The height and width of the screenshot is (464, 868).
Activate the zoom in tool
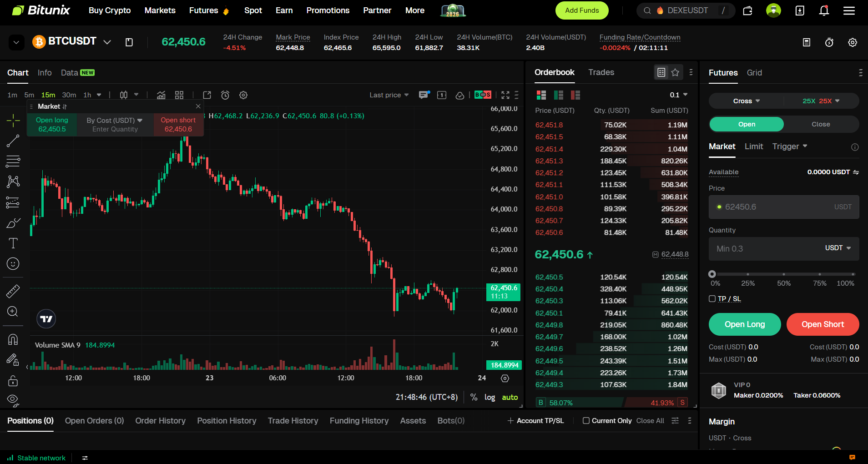tap(13, 312)
